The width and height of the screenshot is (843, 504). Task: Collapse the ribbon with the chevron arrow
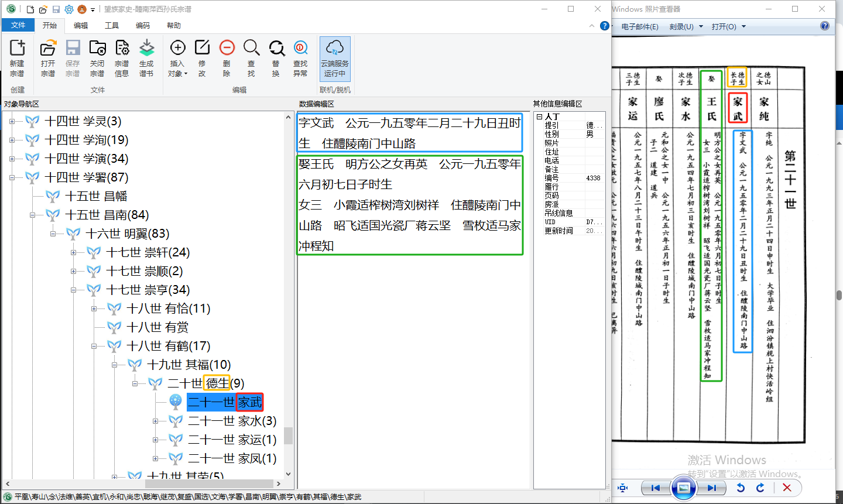coord(592,26)
